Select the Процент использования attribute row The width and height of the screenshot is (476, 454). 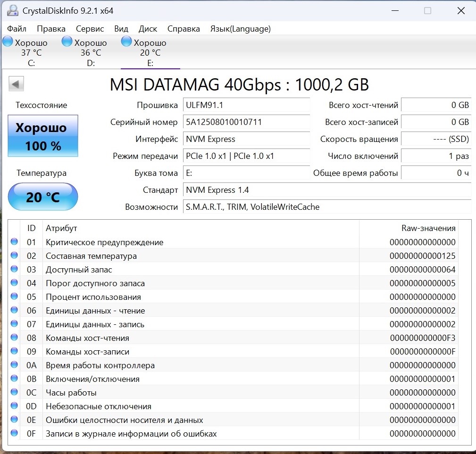click(x=93, y=297)
